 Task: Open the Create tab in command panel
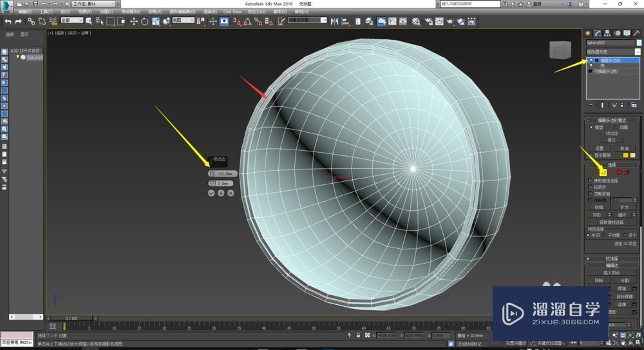coord(588,34)
